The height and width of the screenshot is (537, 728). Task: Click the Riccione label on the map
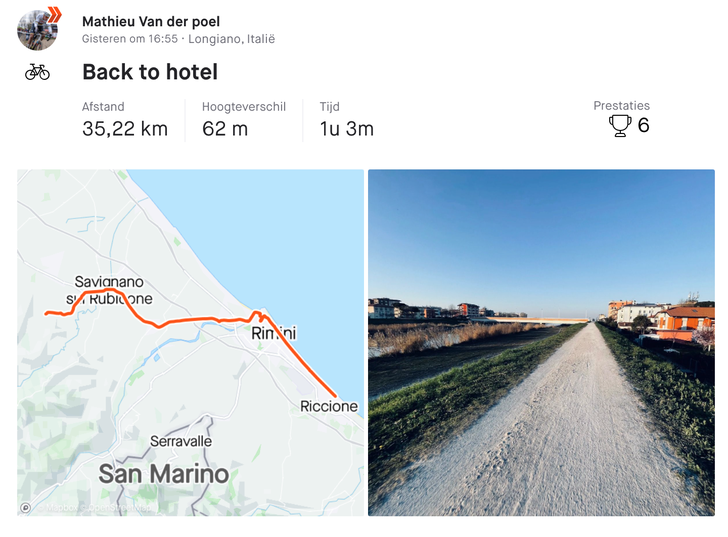tap(329, 406)
